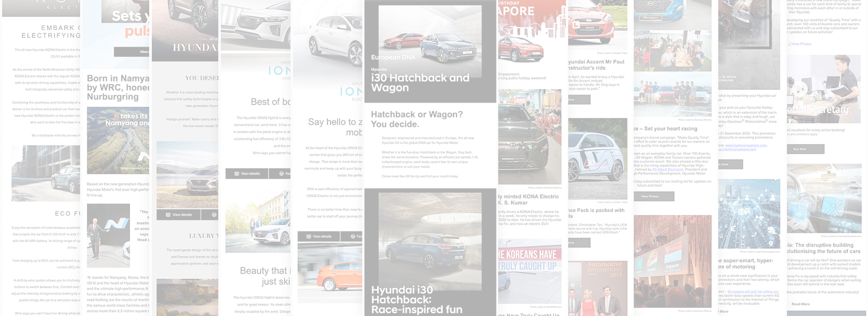
Task: Open the Namyang aerial road photo
Action: [x=118, y=141]
